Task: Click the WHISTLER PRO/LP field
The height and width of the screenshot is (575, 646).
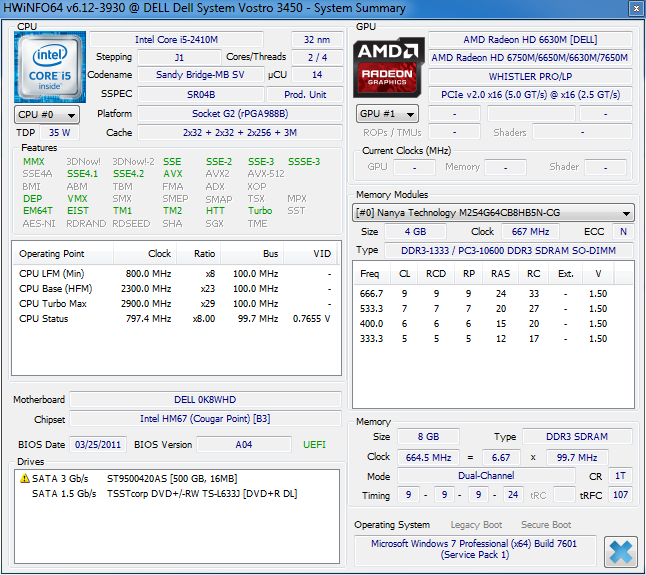Action: (x=530, y=77)
